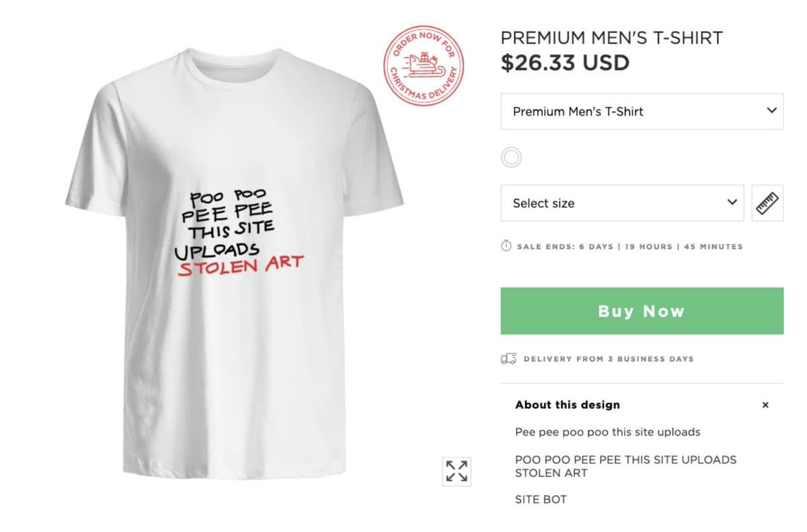Click the $26.33 USD price
Image resolution: width=807 pixels, height=532 pixels.
coord(565,63)
